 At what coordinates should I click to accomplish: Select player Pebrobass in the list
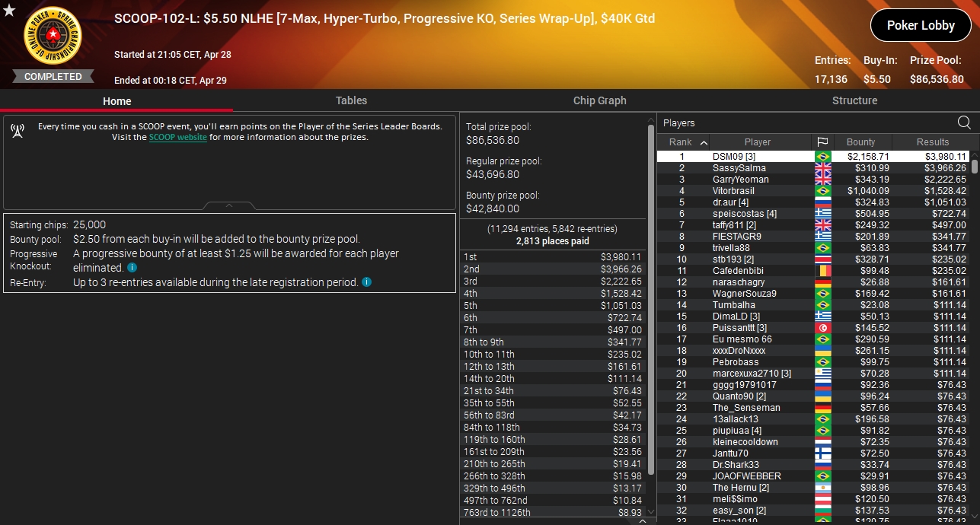pos(736,362)
